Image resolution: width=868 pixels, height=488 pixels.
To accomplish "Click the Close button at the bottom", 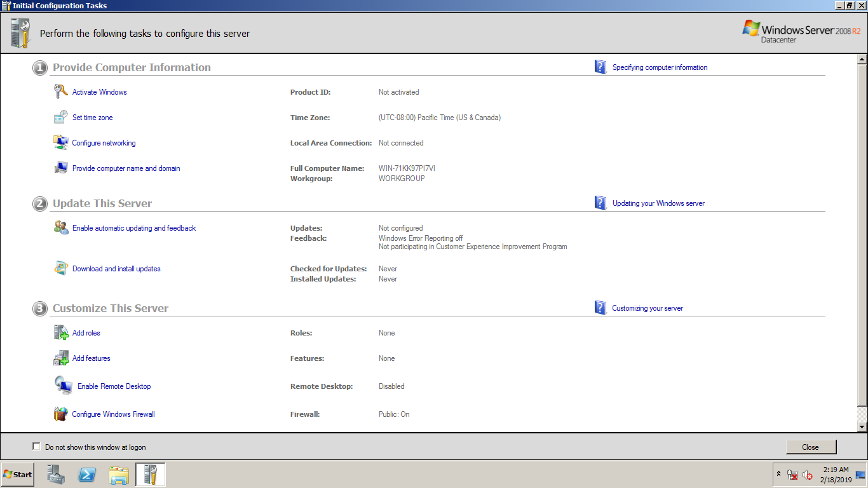I will (x=811, y=447).
